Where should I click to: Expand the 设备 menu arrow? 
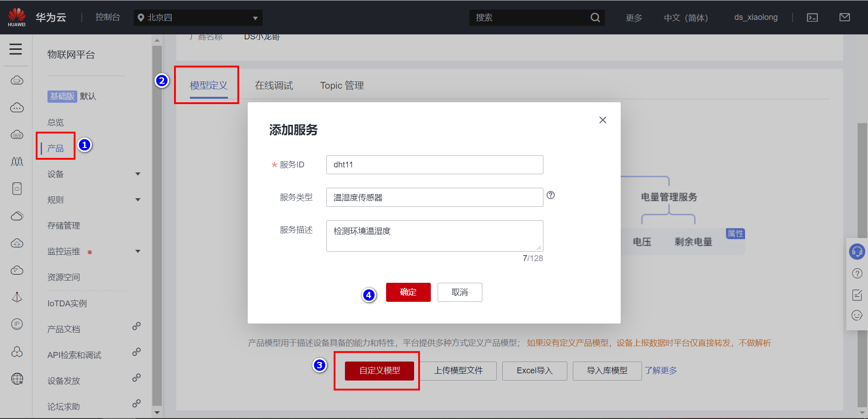click(138, 174)
